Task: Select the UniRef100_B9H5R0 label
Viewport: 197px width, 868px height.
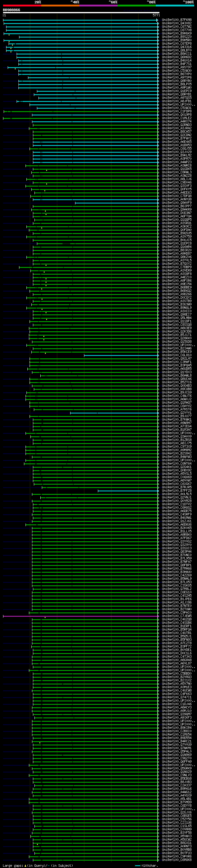Action: (177, 40)
